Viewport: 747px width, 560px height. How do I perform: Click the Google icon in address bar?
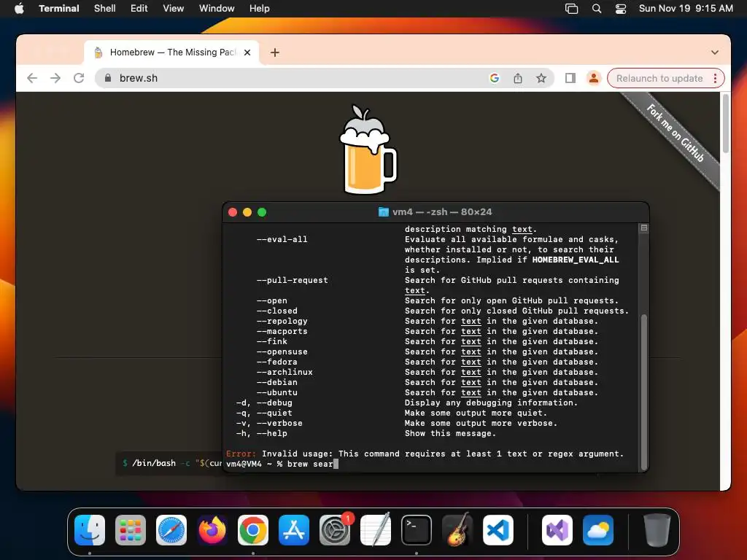(x=495, y=78)
